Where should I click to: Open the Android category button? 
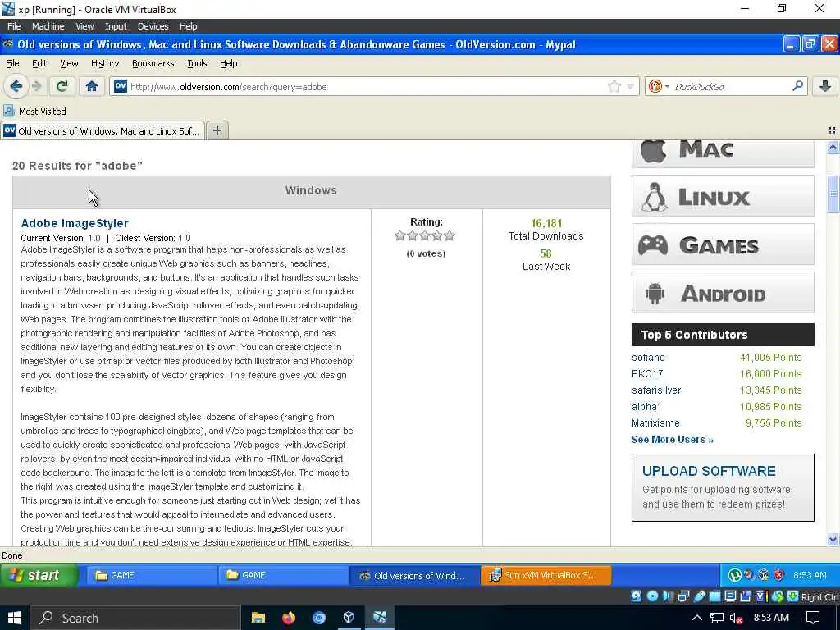723,293
